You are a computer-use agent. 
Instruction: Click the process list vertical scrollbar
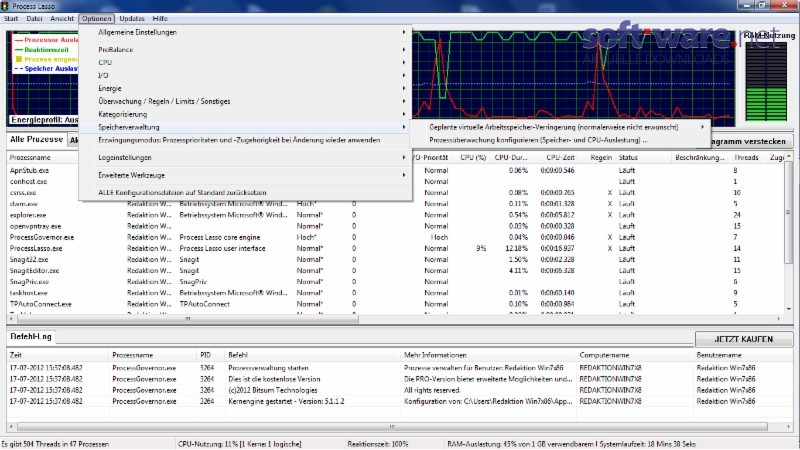pos(789,212)
